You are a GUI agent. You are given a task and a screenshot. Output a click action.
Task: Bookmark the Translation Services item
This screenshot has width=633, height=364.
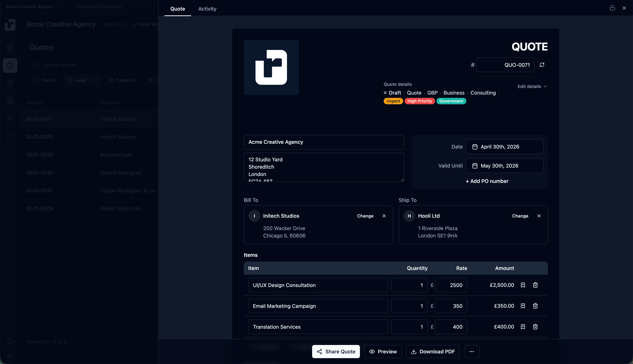tap(523, 327)
